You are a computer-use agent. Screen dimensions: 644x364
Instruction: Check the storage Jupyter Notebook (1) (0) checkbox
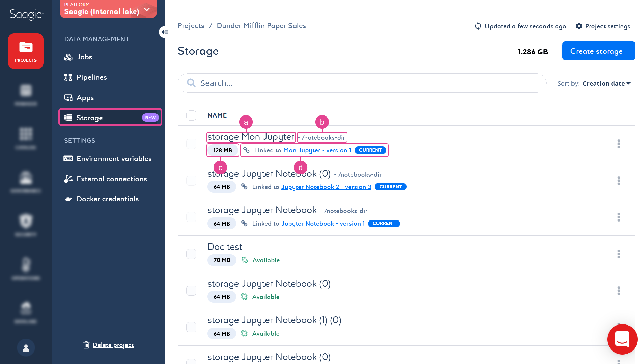(x=191, y=327)
